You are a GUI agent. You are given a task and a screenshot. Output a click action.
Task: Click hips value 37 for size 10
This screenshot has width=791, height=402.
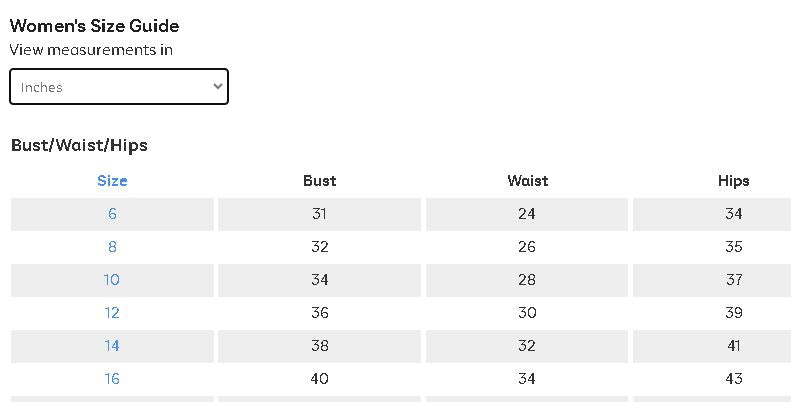pyautogui.click(x=733, y=279)
